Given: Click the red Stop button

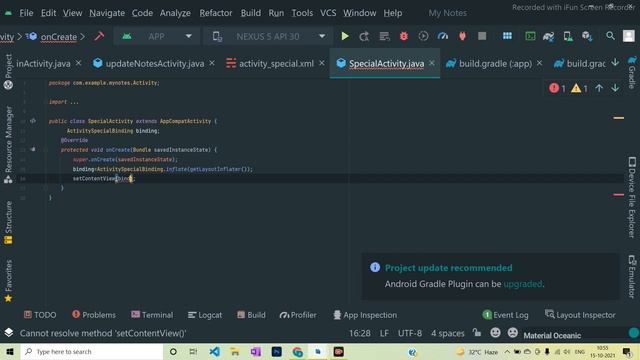Looking at the screenshot, I should click(x=482, y=36).
